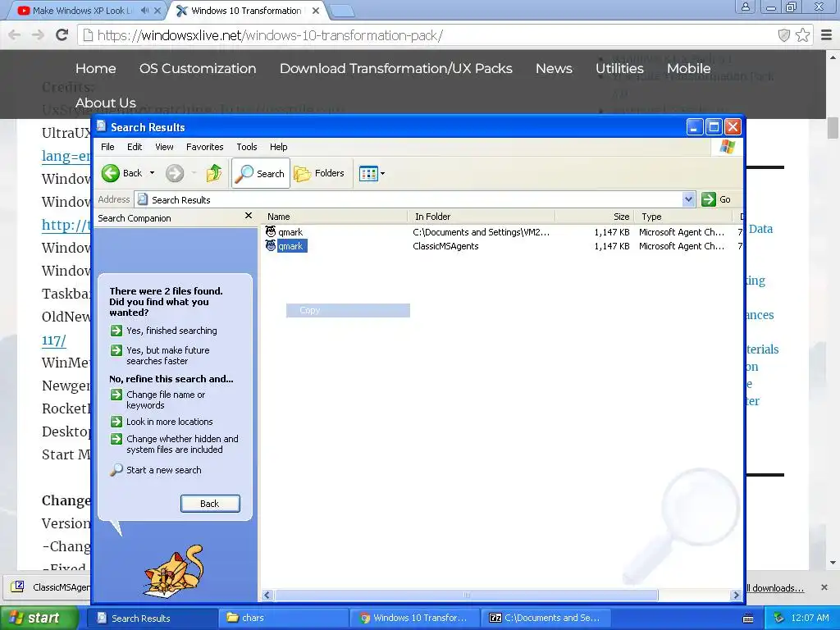Click the Address field showing Search Results
The height and width of the screenshot is (630, 840).
[x=409, y=199]
